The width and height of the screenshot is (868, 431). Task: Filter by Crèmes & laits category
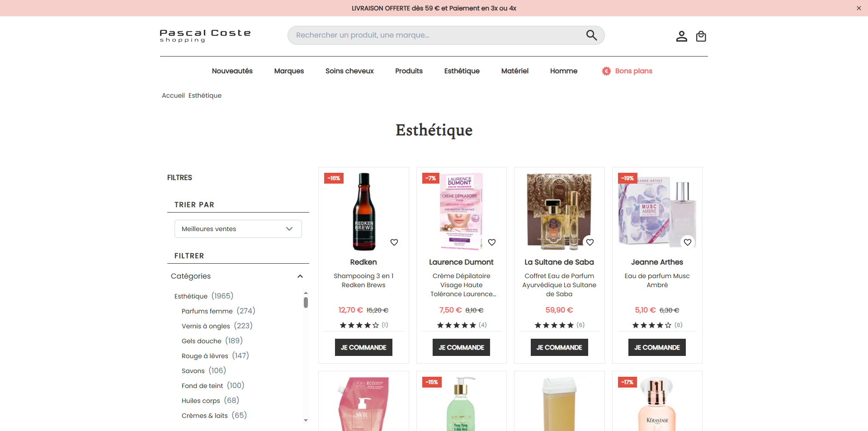[214, 415]
